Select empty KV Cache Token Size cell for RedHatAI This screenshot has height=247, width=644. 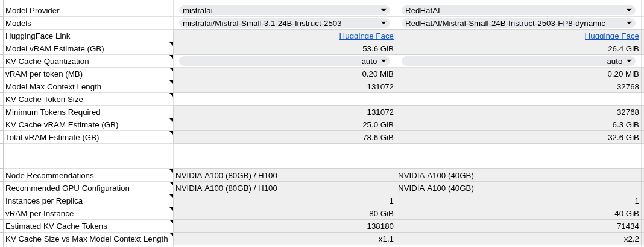(x=519, y=99)
